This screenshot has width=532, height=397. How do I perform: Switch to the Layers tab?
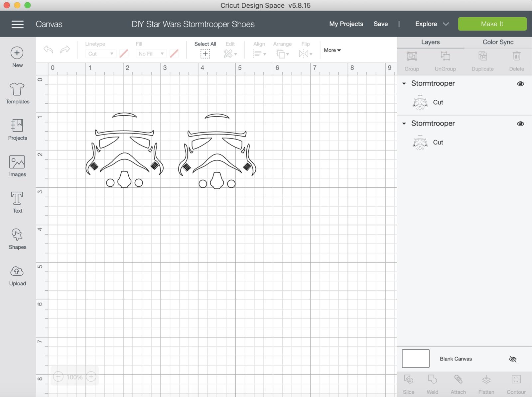coord(430,42)
